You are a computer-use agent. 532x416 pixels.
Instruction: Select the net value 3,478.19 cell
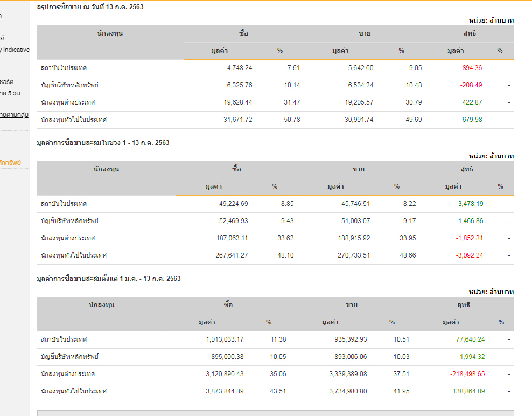pyautogui.click(x=470, y=204)
